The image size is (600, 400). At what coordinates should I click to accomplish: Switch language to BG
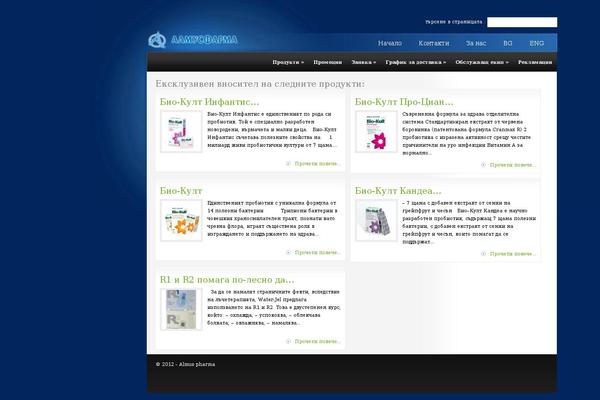tap(508, 43)
